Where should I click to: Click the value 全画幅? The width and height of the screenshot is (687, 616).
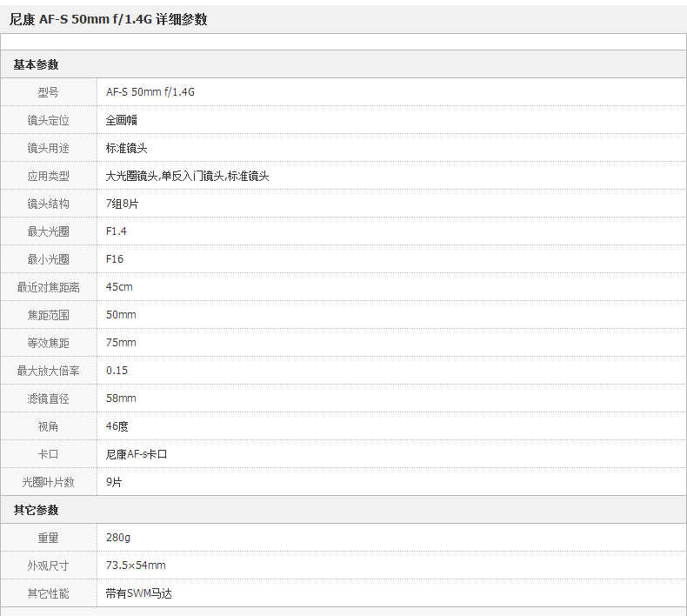tap(122, 120)
